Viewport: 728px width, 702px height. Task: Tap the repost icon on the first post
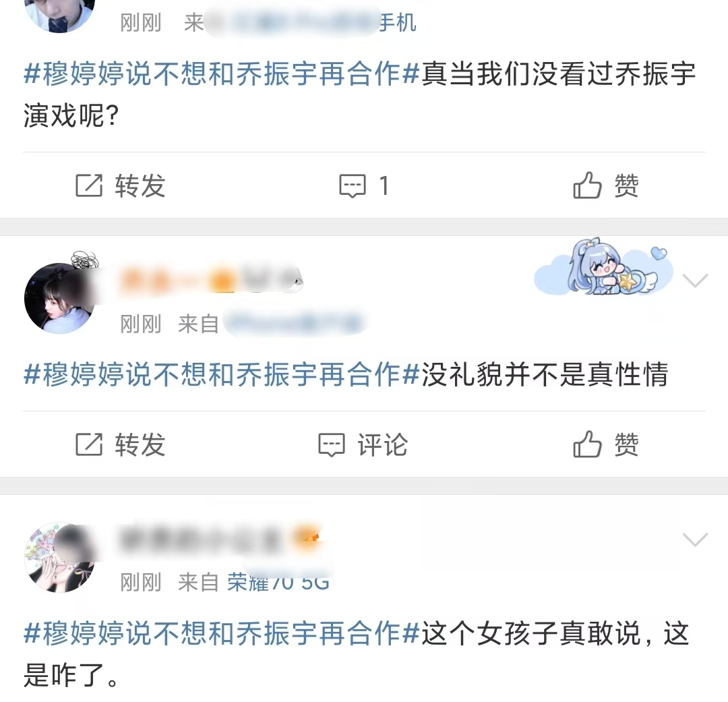click(x=89, y=186)
